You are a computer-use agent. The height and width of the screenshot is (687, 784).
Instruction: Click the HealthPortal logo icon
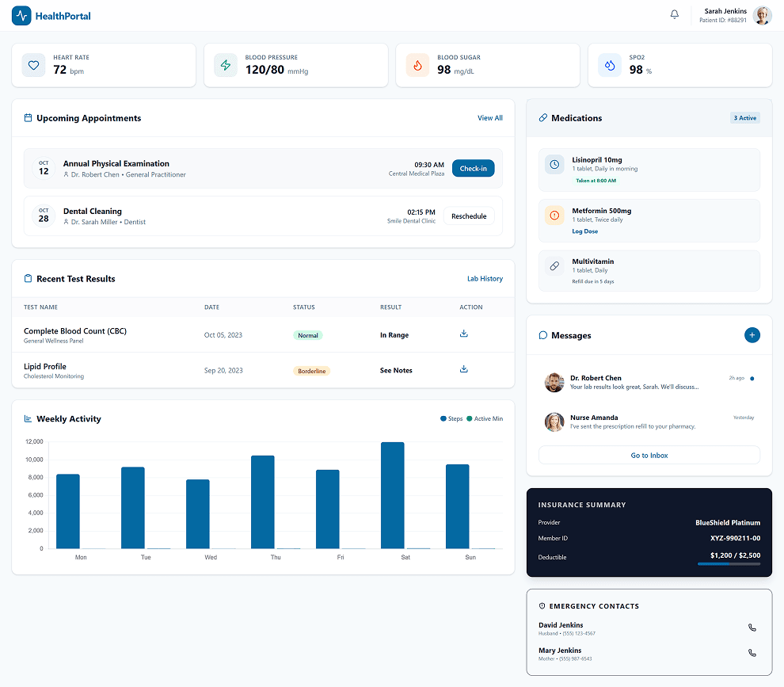[x=21, y=16]
